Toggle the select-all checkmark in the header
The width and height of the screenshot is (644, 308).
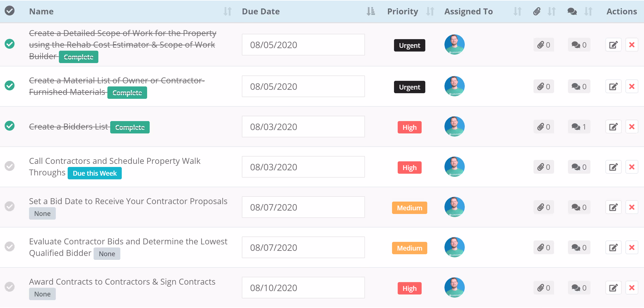tap(10, 11)
